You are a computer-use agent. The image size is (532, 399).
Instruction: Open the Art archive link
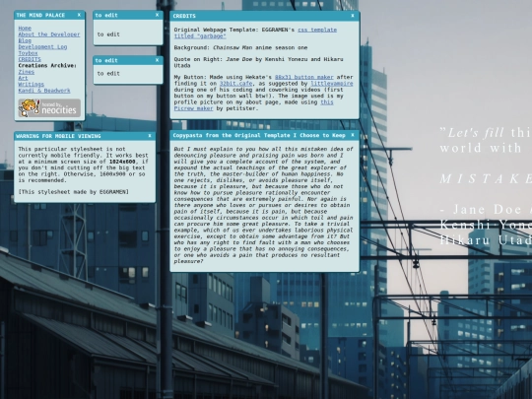tap(23, 78)
